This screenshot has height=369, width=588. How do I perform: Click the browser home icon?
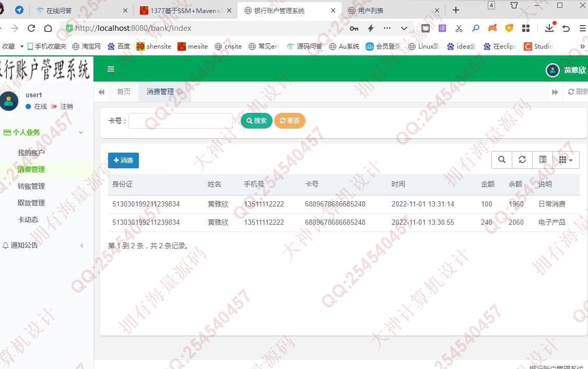click(x=48, y=28)
